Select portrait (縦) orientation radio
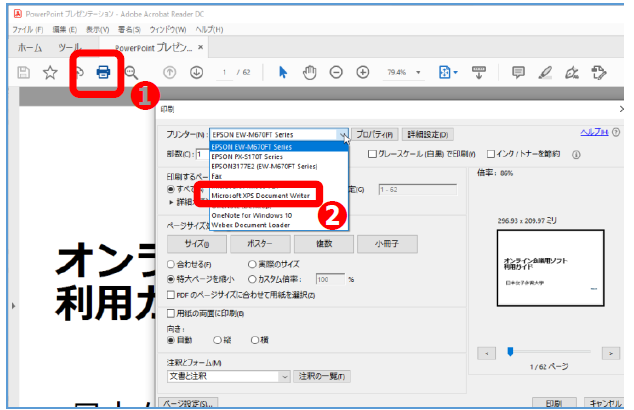634x410 pixels. [218, 340]
